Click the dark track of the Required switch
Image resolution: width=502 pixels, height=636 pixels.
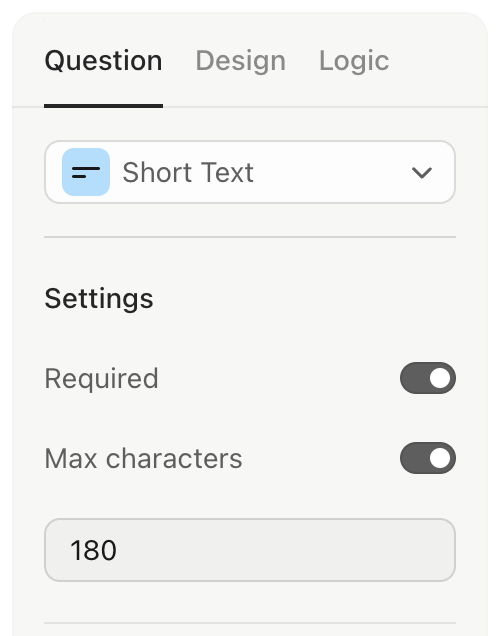click(414, 378)
